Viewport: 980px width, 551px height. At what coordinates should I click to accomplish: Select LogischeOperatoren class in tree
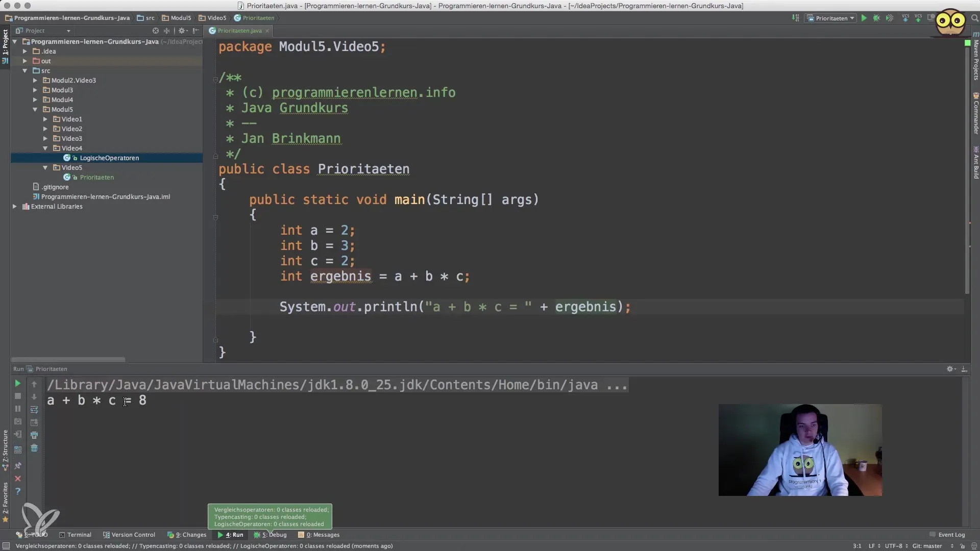[109, 158]
